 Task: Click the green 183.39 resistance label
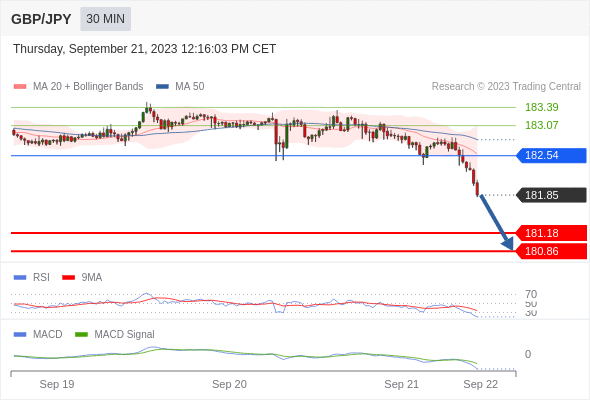(542, 107)
